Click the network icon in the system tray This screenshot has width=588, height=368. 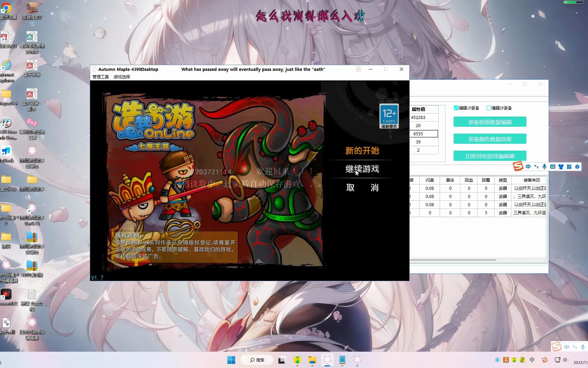[557, 360]
